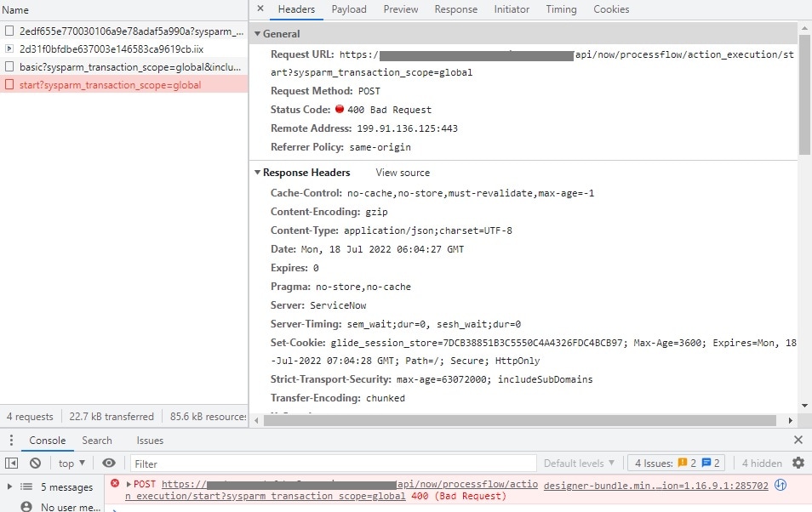This screenshot has height=512, width=812.
Task: Expand the POST error message
Action: 129,484
